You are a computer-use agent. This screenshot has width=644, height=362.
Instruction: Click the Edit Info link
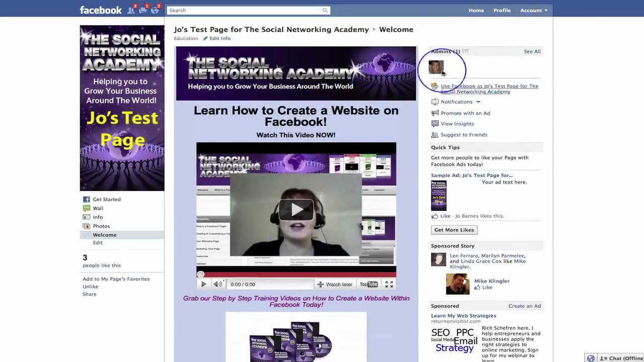click(220, 38)
